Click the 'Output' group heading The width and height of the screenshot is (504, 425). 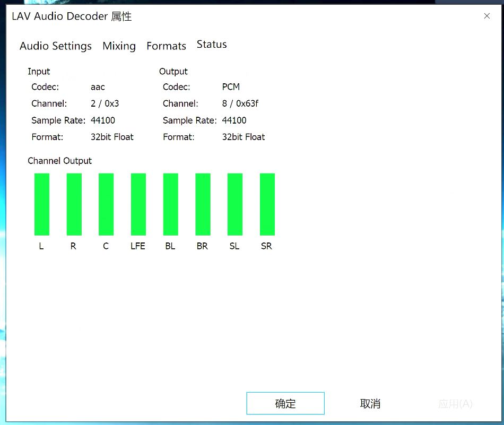(173, 72)
